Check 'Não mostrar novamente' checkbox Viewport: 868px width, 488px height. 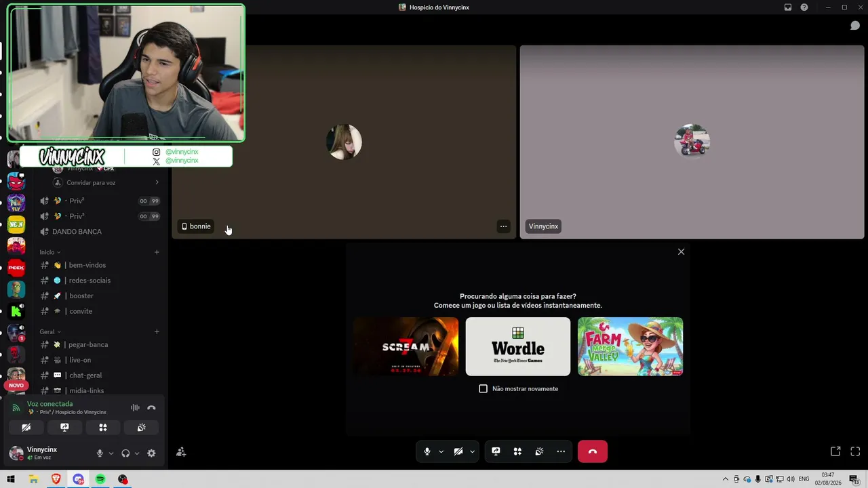pos(484,389)
